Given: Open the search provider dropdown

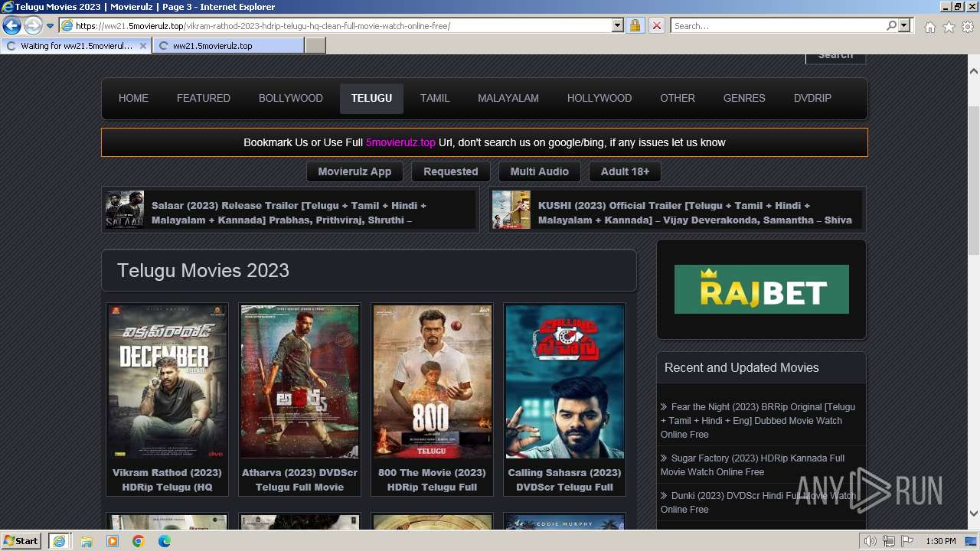Looking at the screenshot, I should click(904, 25).
